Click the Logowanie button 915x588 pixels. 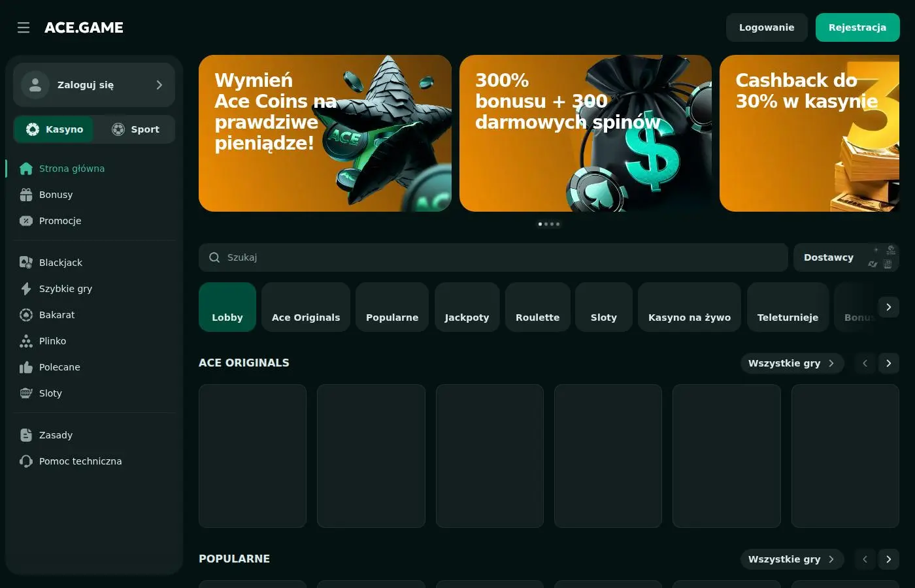[767, 27]
